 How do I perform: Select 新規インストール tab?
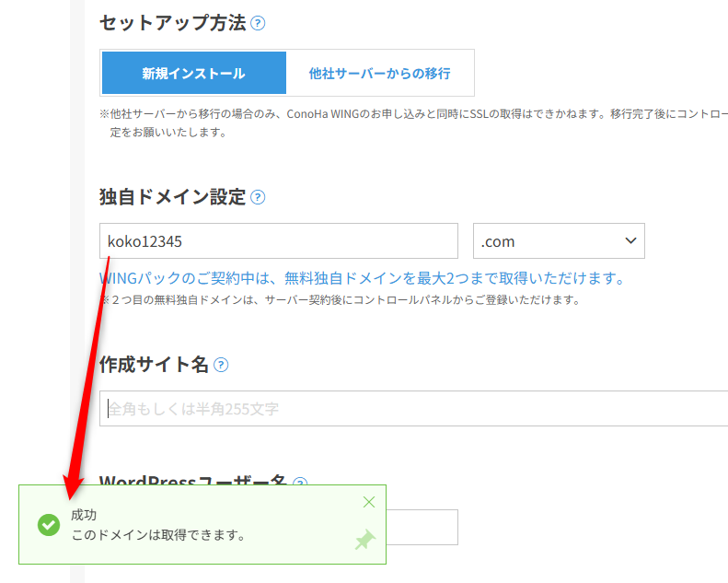pos(194,73)
